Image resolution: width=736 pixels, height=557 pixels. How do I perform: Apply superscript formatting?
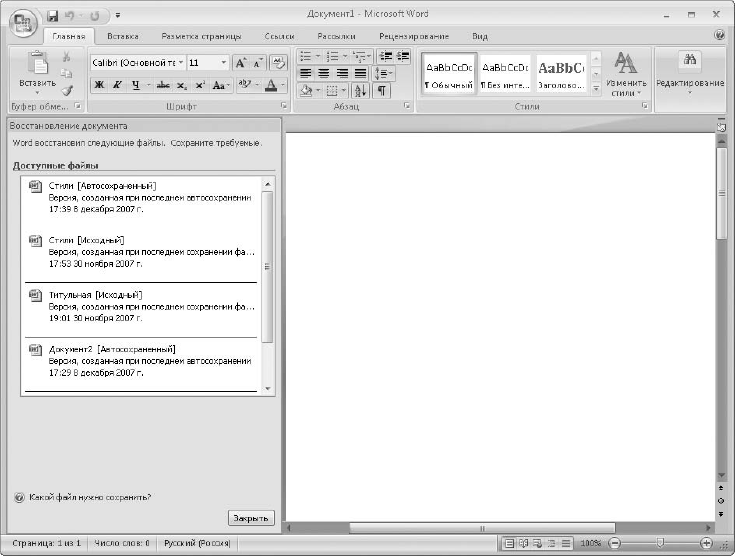[x=200, y=85]
